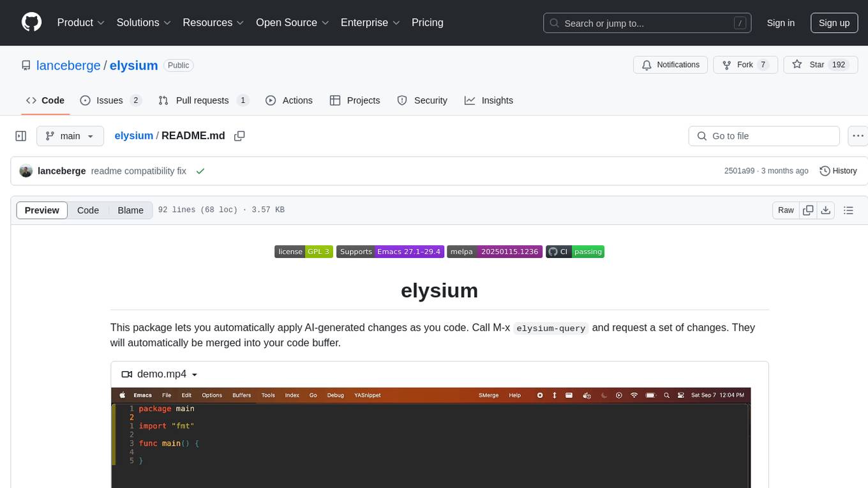Open the Insights tab
The height and width of the screenshot is (488, 868).
click(x=489, y=100)
